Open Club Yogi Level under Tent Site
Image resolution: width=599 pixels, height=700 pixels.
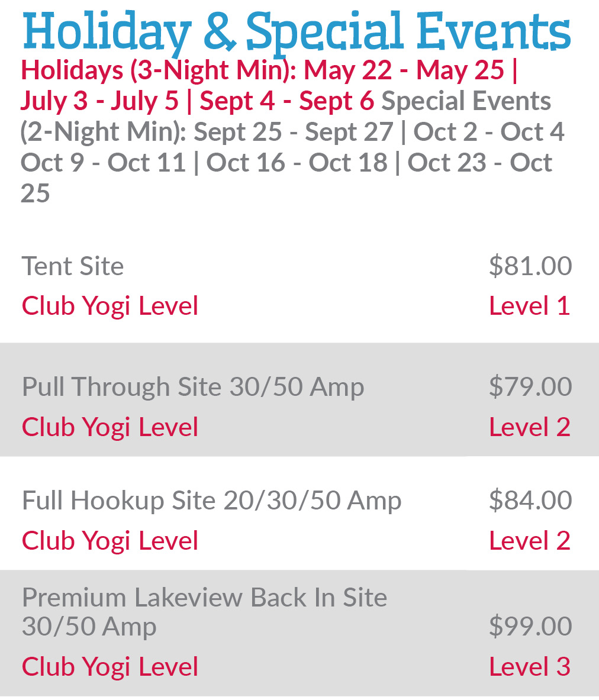click(x=110, y=306)
